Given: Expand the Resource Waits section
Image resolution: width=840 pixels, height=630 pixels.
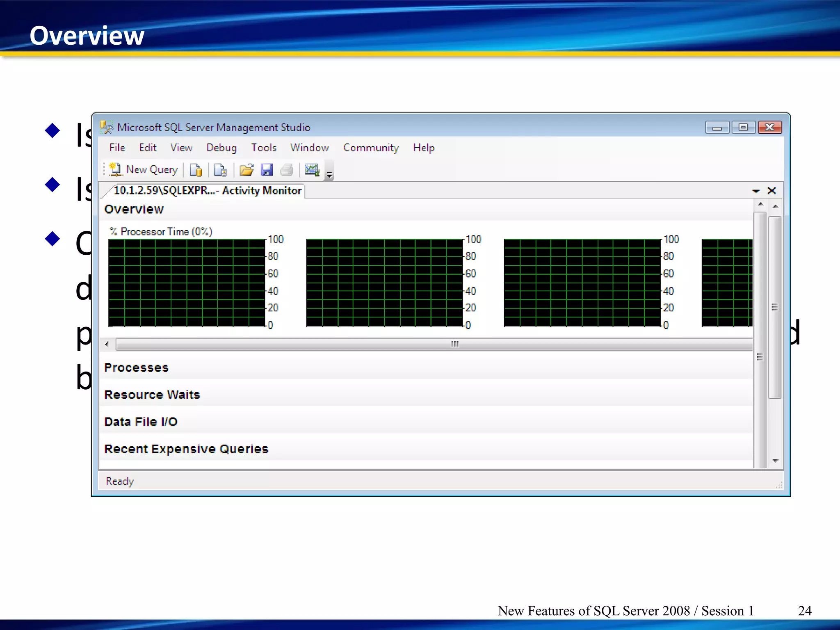Looking at the screenshot, I should (x=426, y=395).
